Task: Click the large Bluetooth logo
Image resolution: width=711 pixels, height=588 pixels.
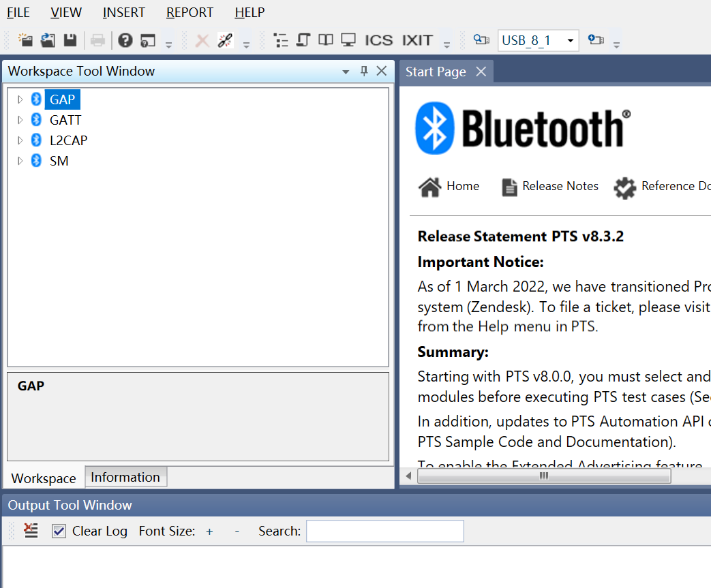Action: (523, 128)
